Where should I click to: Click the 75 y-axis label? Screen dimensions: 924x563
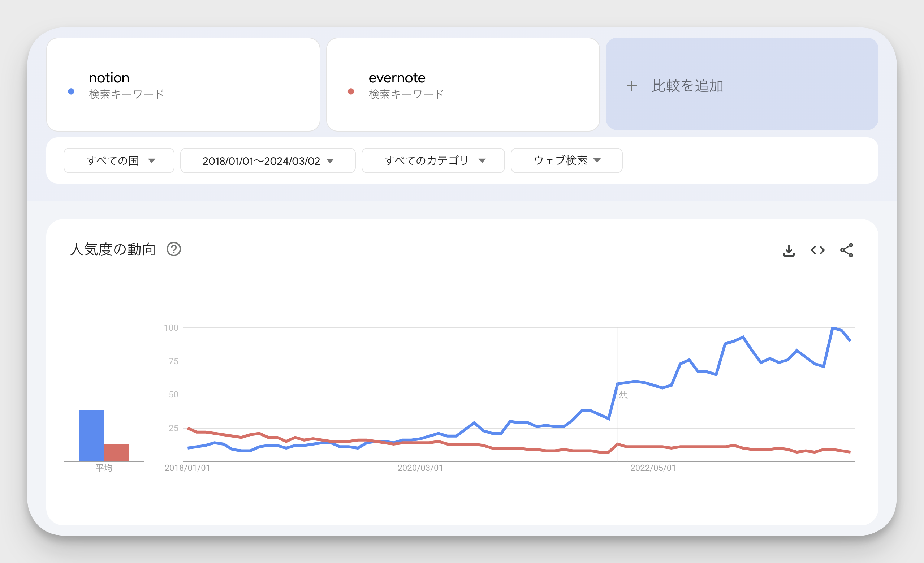click(x=173, y=361)
